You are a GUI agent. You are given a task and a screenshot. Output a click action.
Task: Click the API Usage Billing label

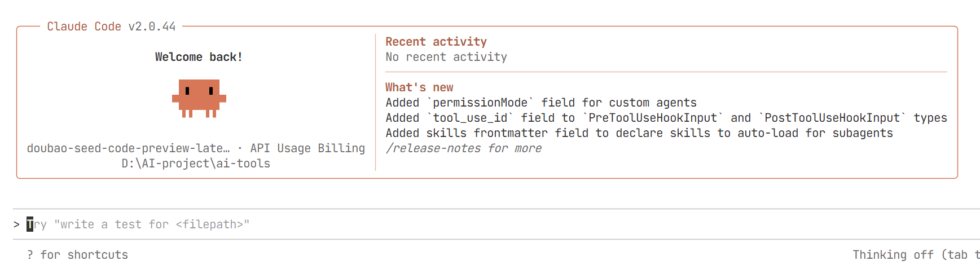[307, 148]
